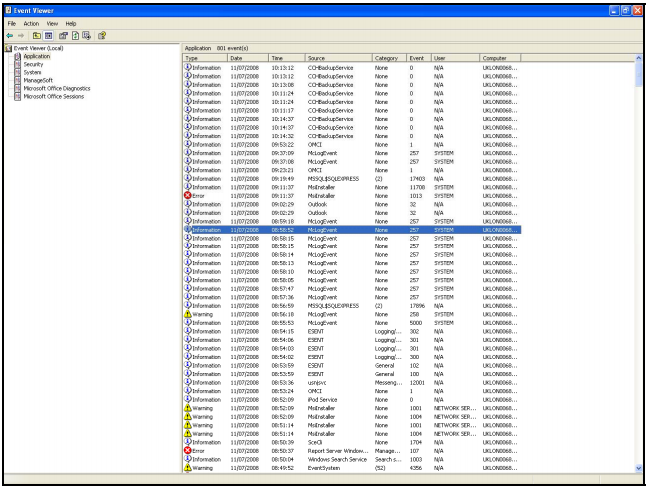Viewport: 649px width, 488px height.
Task: Open the Action menu
Action: [31, 24]
